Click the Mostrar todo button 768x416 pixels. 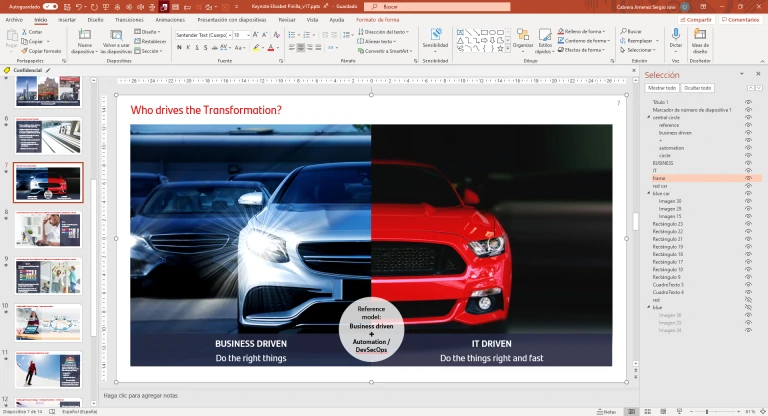coord(662,88)
